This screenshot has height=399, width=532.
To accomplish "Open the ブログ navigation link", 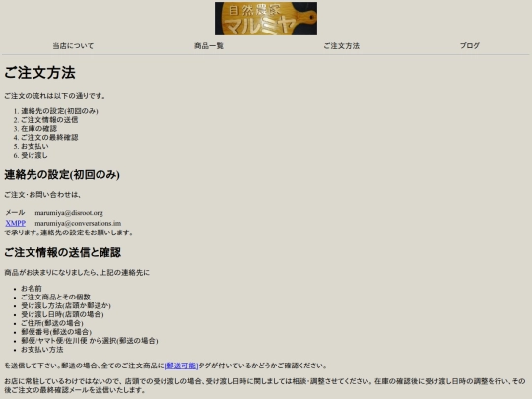I will click(x=470, y=45).
